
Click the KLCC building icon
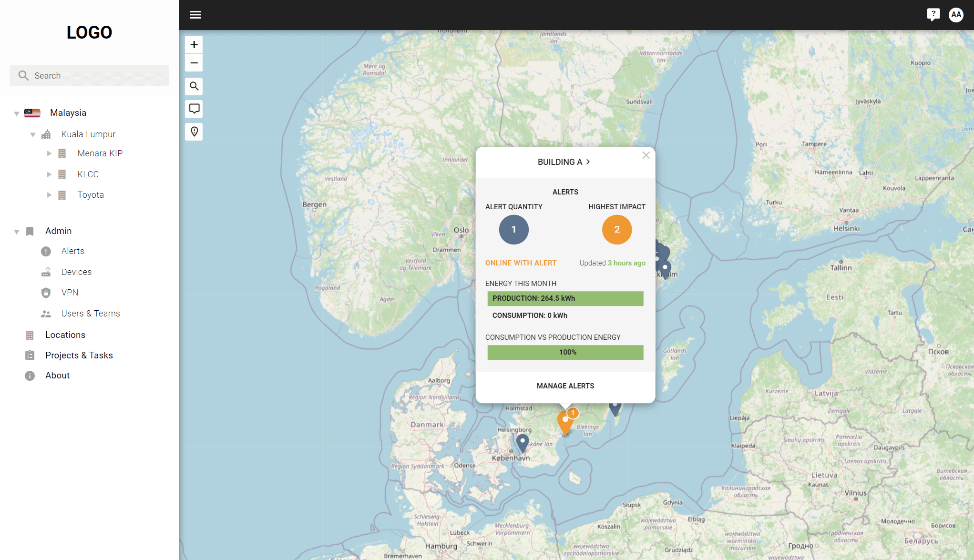tap(62, 174)
